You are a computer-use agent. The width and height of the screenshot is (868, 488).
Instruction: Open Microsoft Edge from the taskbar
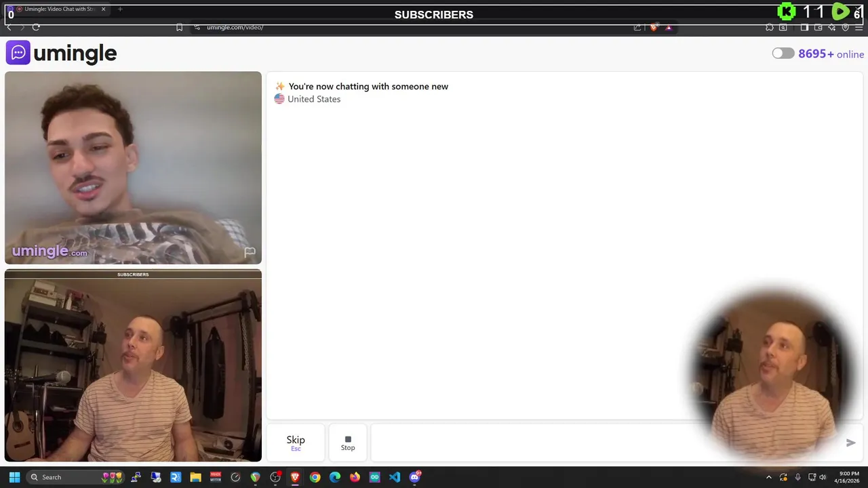pos(335,477)
